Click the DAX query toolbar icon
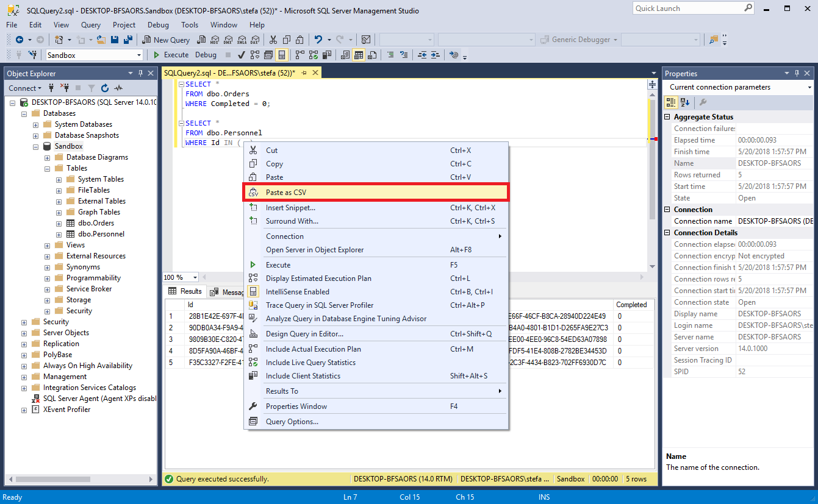Screen dimensions: 818x504 point(255,40)
